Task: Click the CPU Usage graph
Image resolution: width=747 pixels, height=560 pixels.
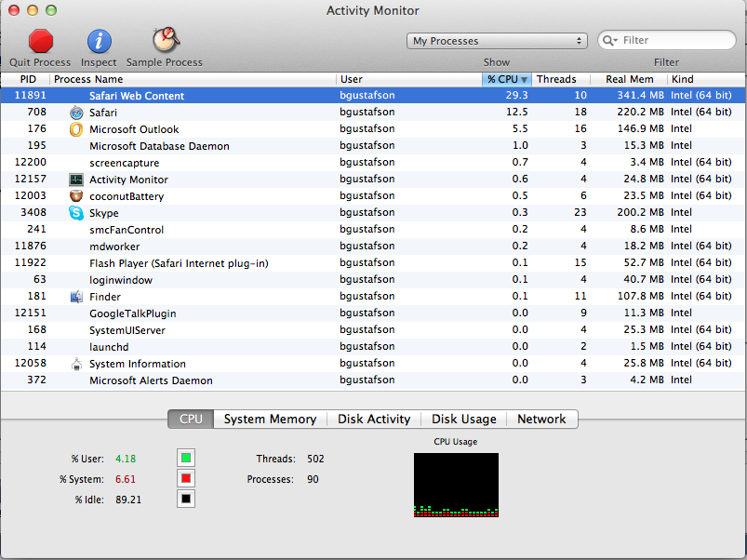Action: (x=456, y=485)
